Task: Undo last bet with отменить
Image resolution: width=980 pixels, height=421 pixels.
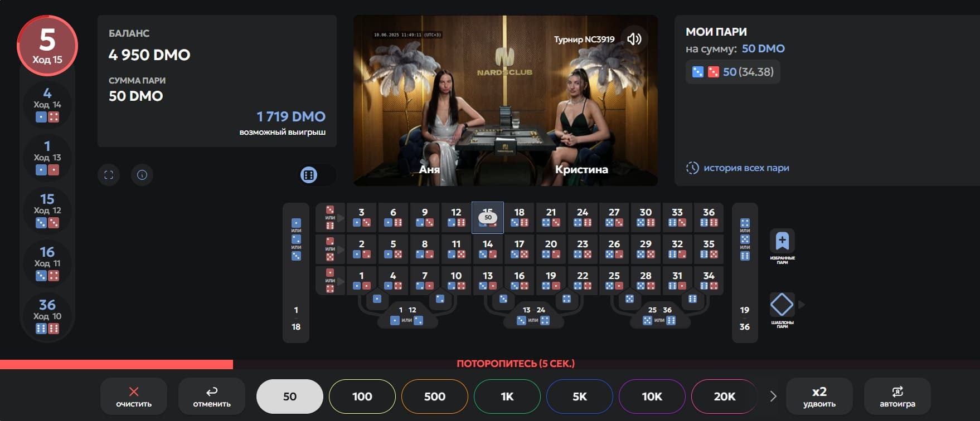Action: pos(212,396)
